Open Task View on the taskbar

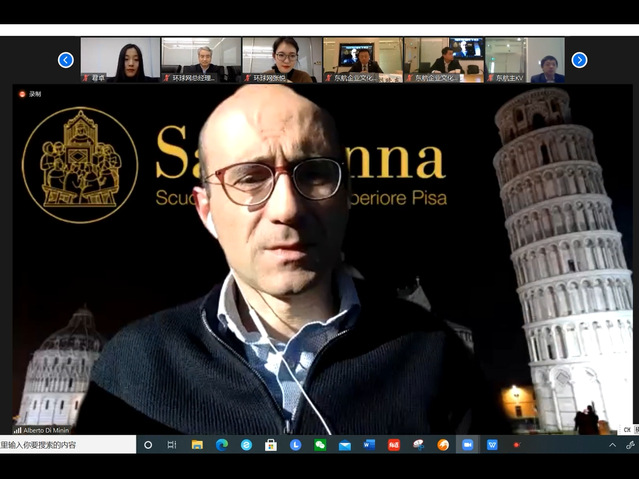(x=172, y=445)
